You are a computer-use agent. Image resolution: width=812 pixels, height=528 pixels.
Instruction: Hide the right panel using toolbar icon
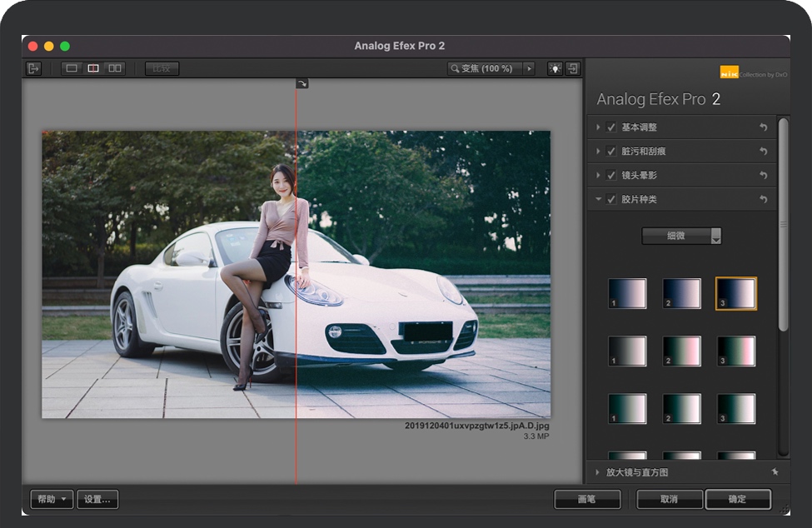point(573,68)
